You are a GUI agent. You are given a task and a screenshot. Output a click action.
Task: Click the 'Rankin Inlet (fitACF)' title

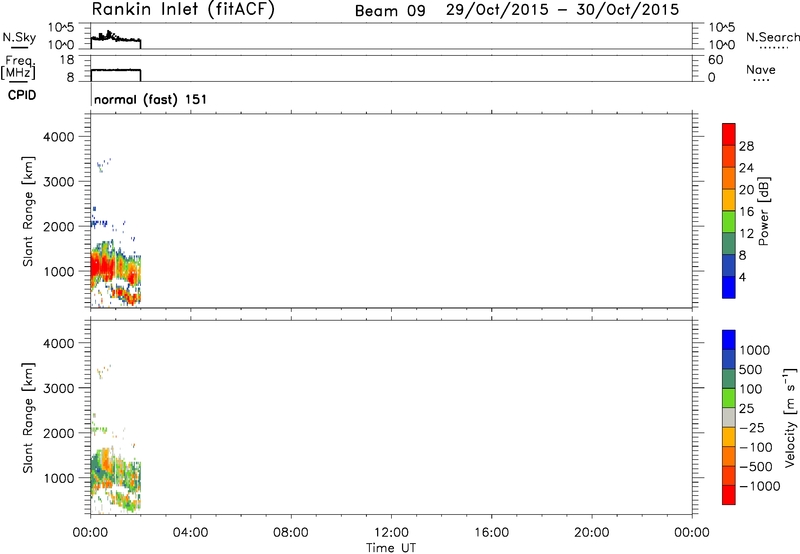point(183,10)
